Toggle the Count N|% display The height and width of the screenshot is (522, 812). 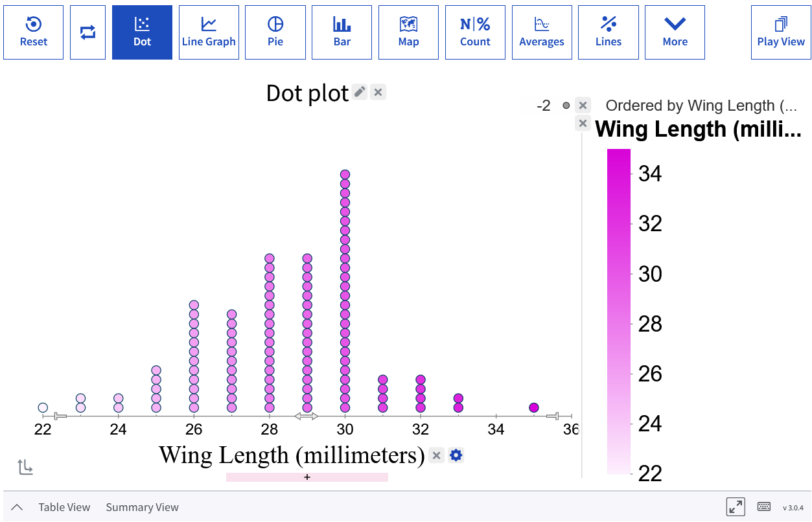[475, 32]
